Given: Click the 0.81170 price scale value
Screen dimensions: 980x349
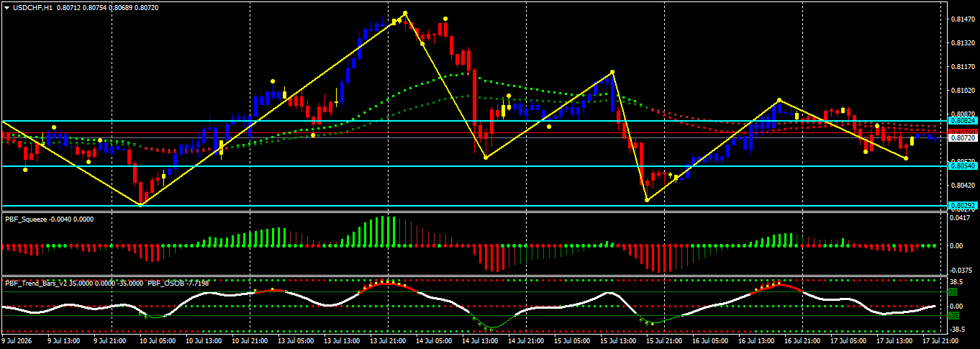Looking at the screenshot, I should pyautogui.click(x=963, y=67).
